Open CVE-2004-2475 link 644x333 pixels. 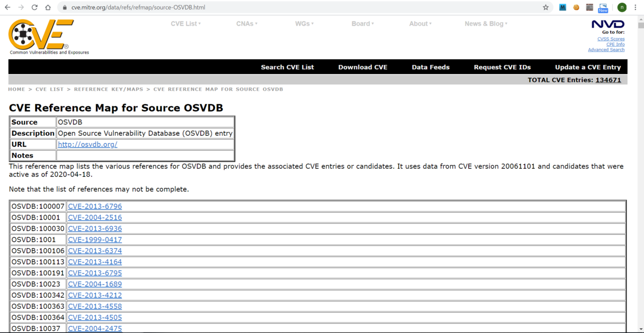[x=95, y=328]
